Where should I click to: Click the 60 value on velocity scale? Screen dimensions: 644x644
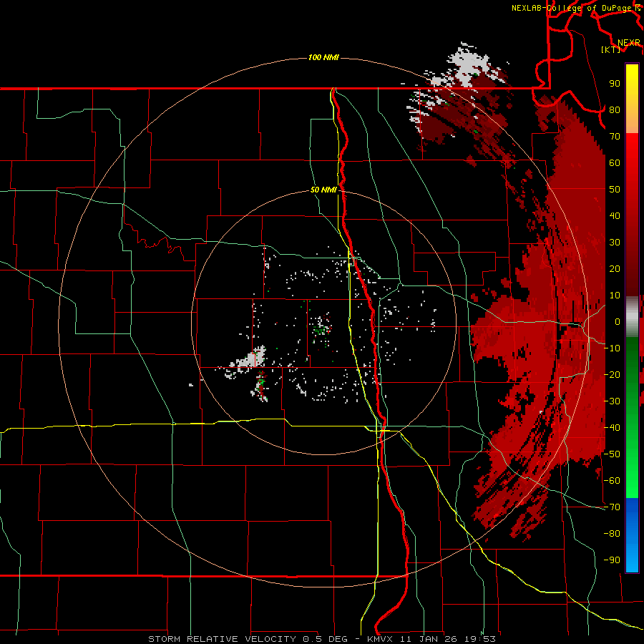coord(615,163)
